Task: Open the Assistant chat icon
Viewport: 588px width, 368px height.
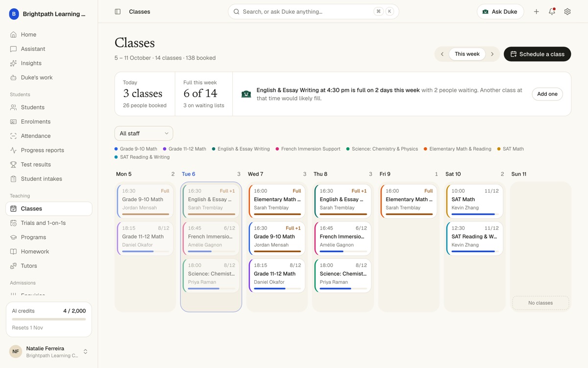Action: [13, 49]
